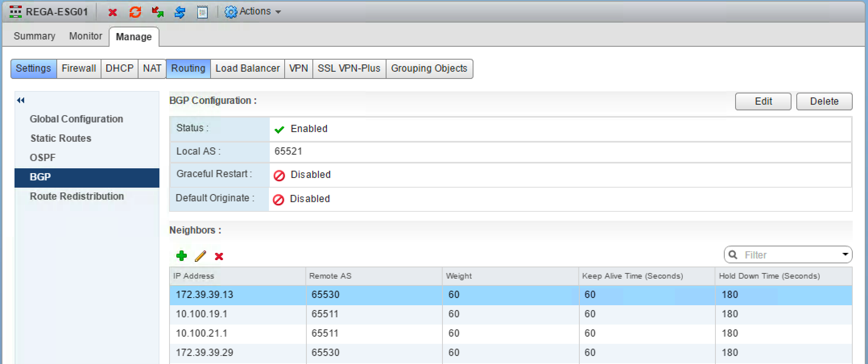Add a BGP neighbor with green plus
The height and width of the screenshot is (364, 868).
182,256
